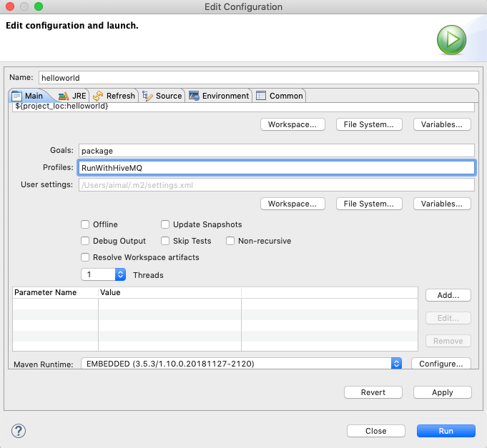Screen dimensions: 487x448
Task: Open help via question mark icon
Action: (x=19, y=431)
